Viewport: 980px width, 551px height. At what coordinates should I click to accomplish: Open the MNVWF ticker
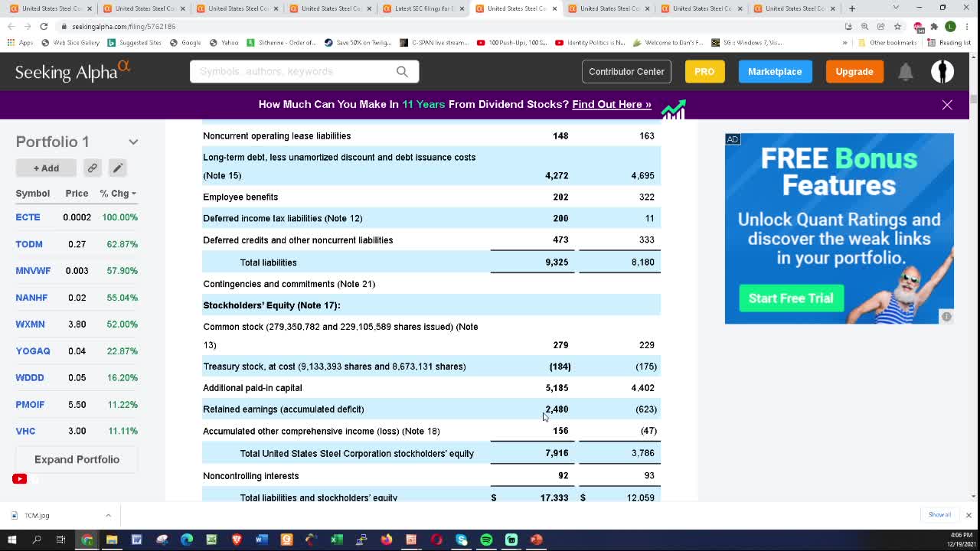pos(33,271)
